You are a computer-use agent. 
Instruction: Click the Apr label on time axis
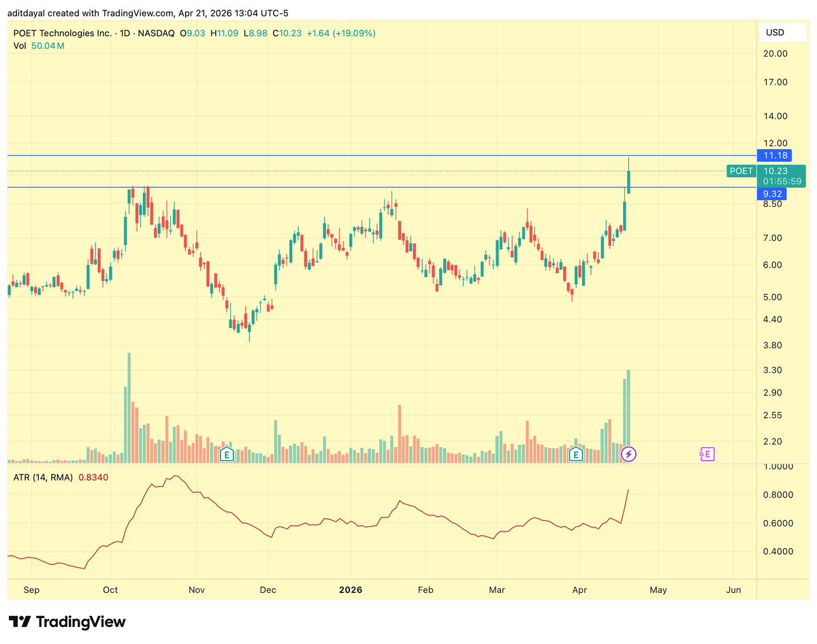(579, 590)
